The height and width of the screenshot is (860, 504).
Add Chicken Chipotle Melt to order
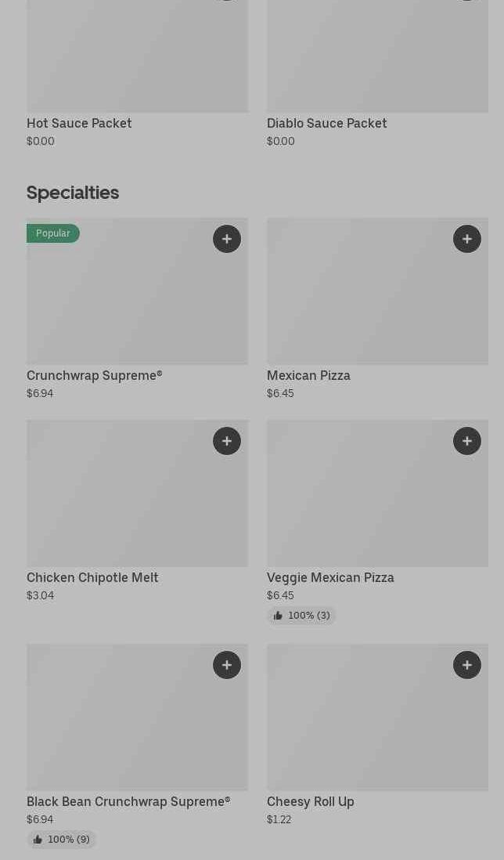click(227, 441)
